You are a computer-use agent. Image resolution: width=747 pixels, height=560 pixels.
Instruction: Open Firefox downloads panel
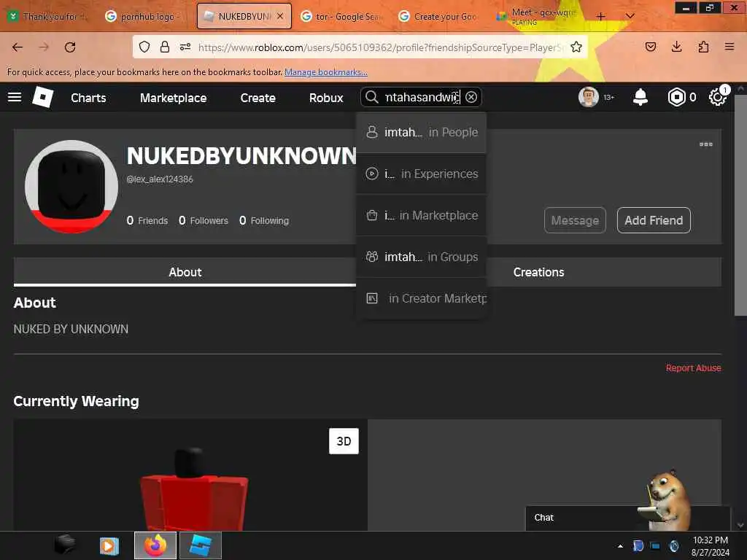pyautogui.click(x=676, y=47)
